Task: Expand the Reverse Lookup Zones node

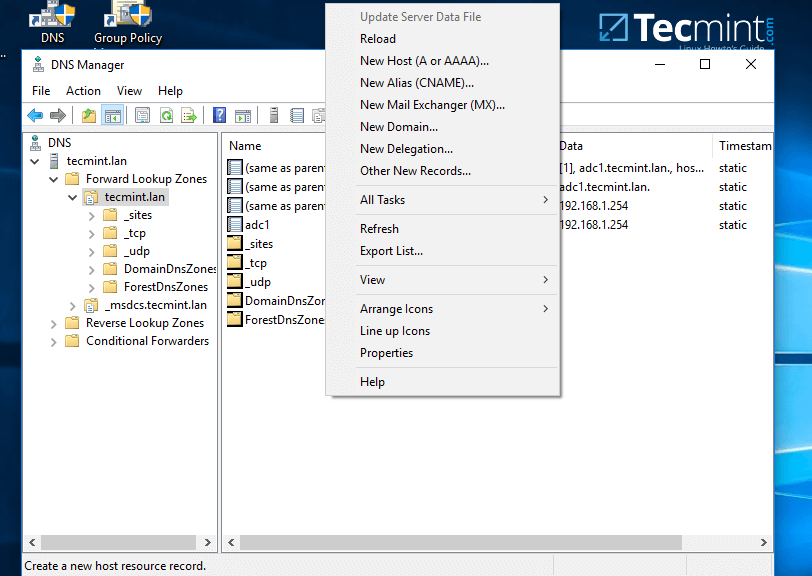Action: click(53, 322)
